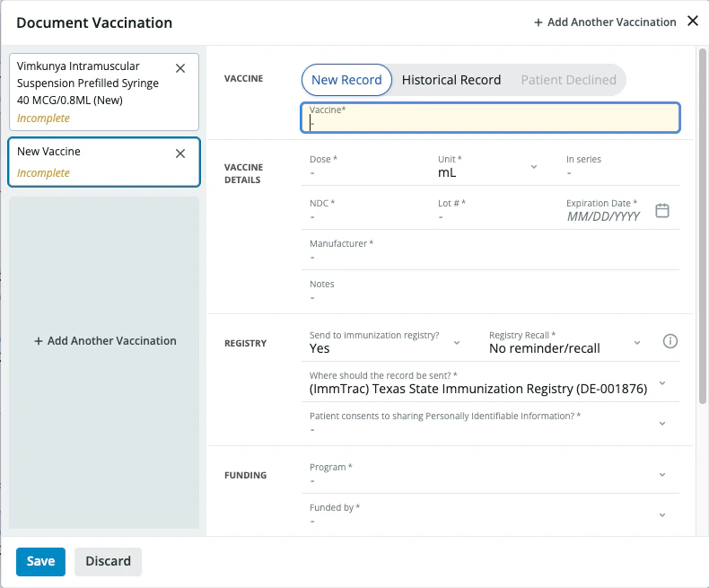Select the New Record tab
This screenshot has width=709, height=588.
click(346, 80)
